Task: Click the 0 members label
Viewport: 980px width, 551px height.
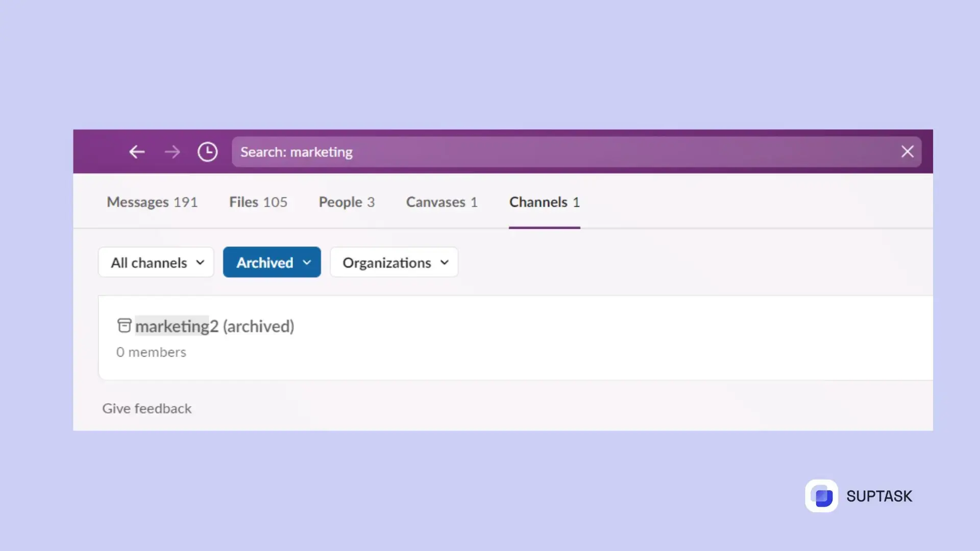Action: [x=151, y=352]
